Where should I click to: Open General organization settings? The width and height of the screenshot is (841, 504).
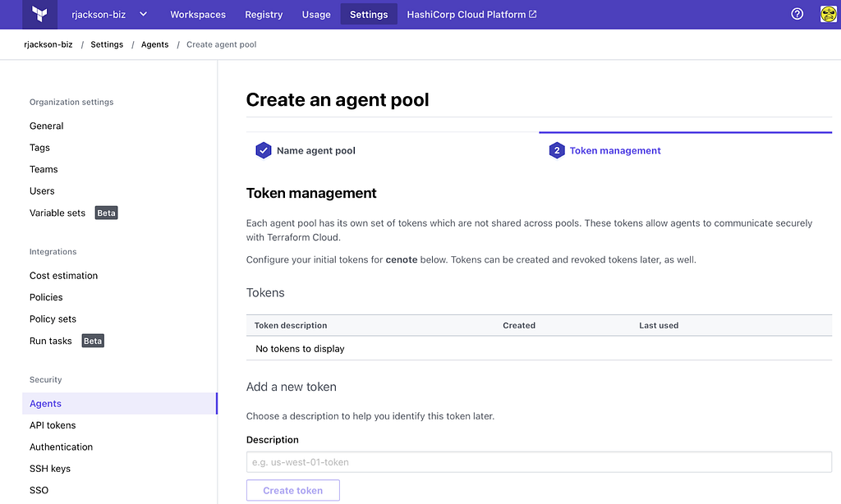click(x=46, y=126)
